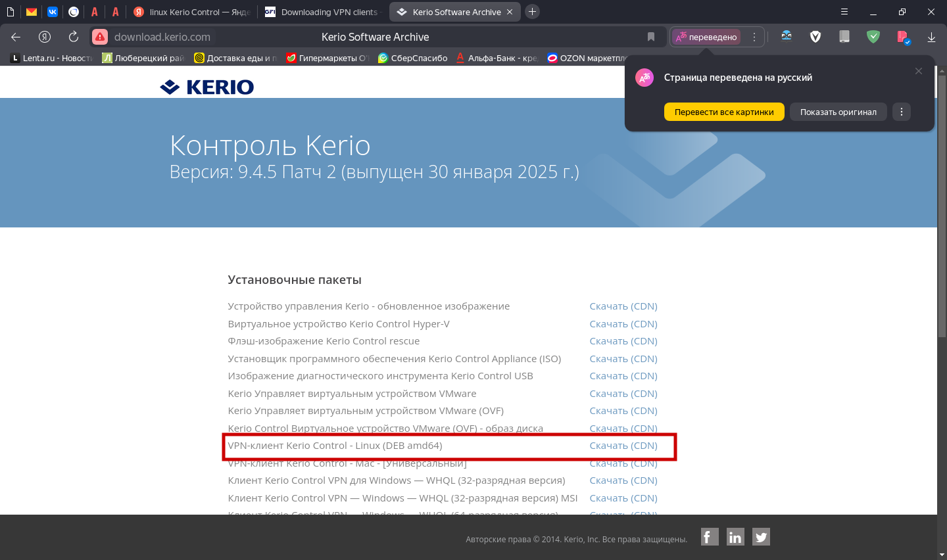Click the 'Флэш-изображение Kerio Control rescue' text
947x560 pixels.
[324, 341]
